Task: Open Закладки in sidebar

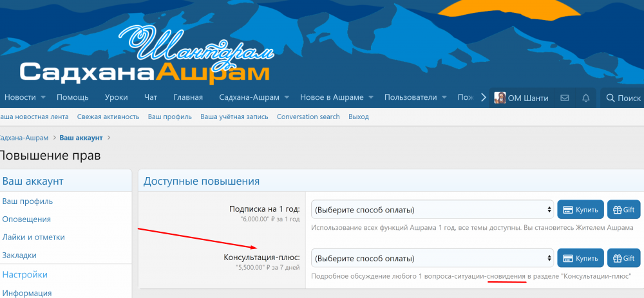Action: point(19,256)
